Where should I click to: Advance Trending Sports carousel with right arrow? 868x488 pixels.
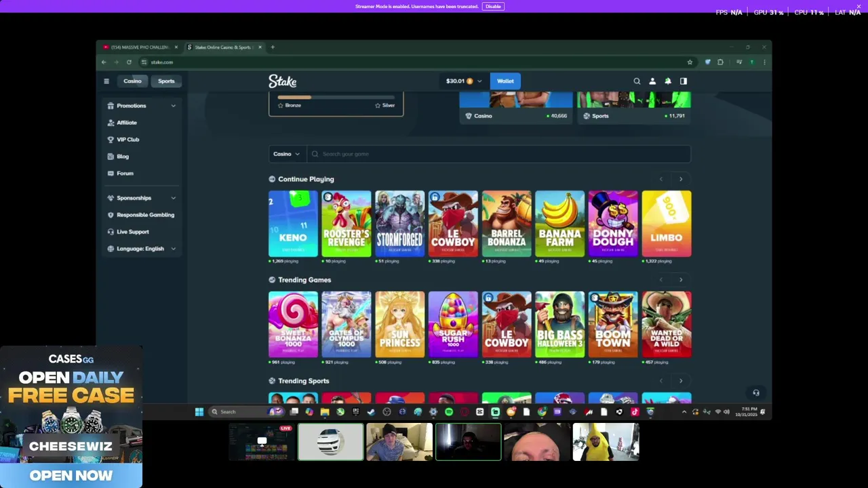681,381
